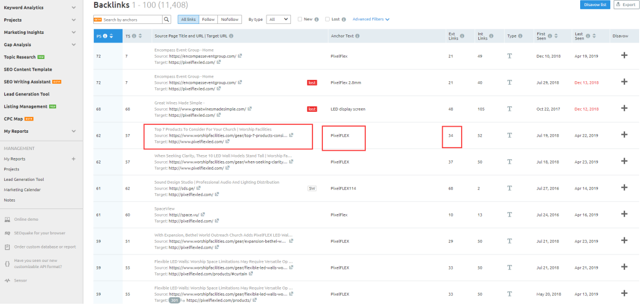Click text type icon in first backlink row
644x305 pixels.
[509, 56]
